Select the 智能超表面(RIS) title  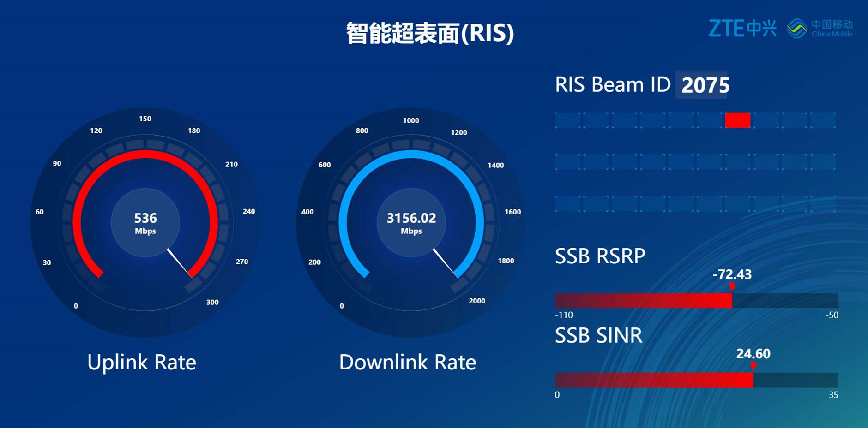428,33
